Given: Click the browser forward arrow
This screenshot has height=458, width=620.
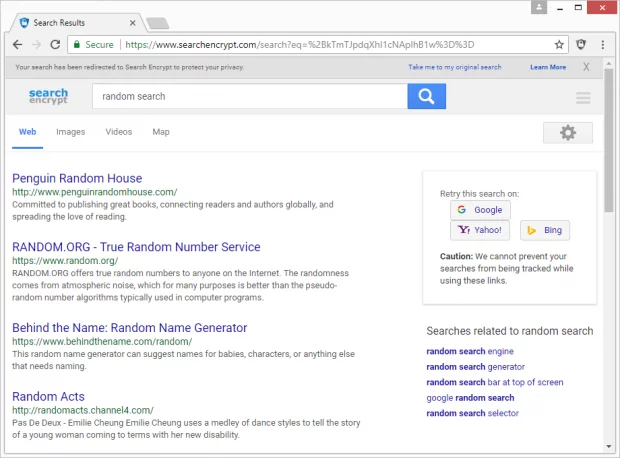Looking at the screenshot, I should pyautogui.click(x=36, y=45).
